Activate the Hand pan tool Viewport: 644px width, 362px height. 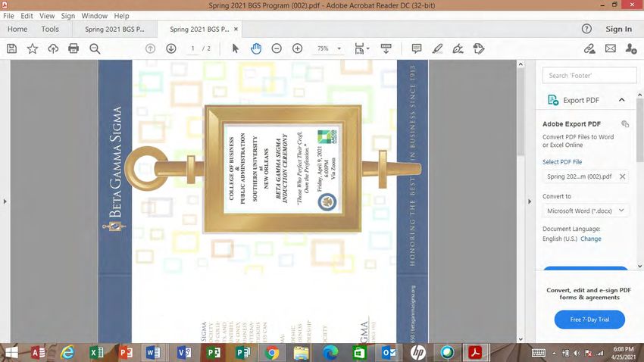(256, 48)
